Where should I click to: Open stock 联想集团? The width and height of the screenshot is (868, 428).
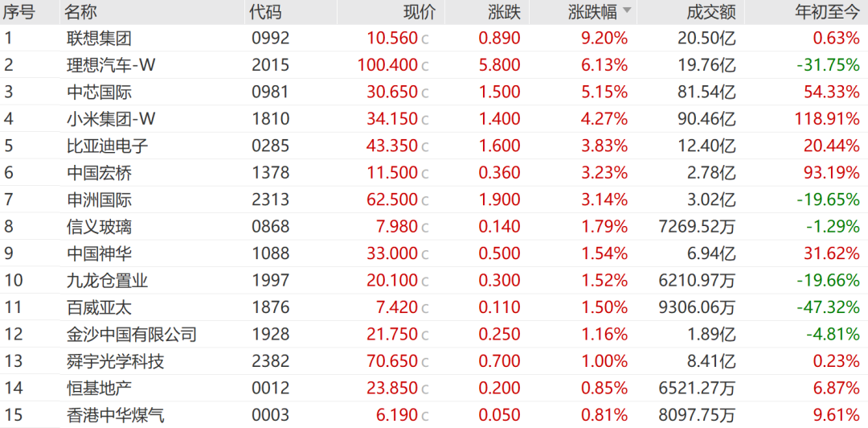click(99, 39)
